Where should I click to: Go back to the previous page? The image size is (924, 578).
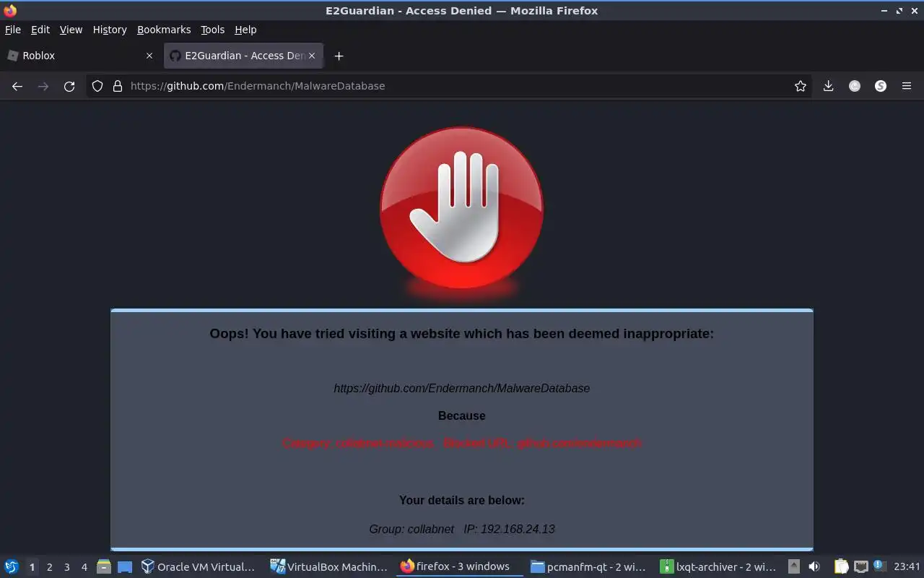coord(17,86)
